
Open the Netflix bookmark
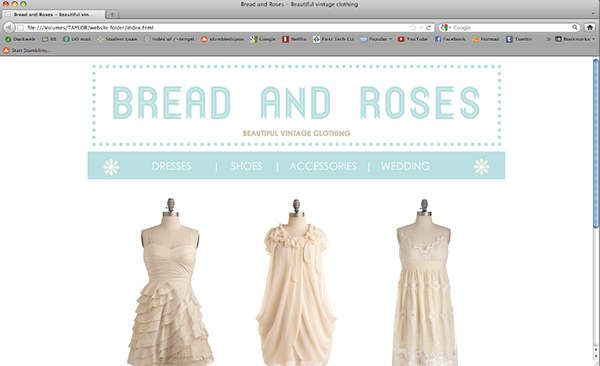pos(294,39)
